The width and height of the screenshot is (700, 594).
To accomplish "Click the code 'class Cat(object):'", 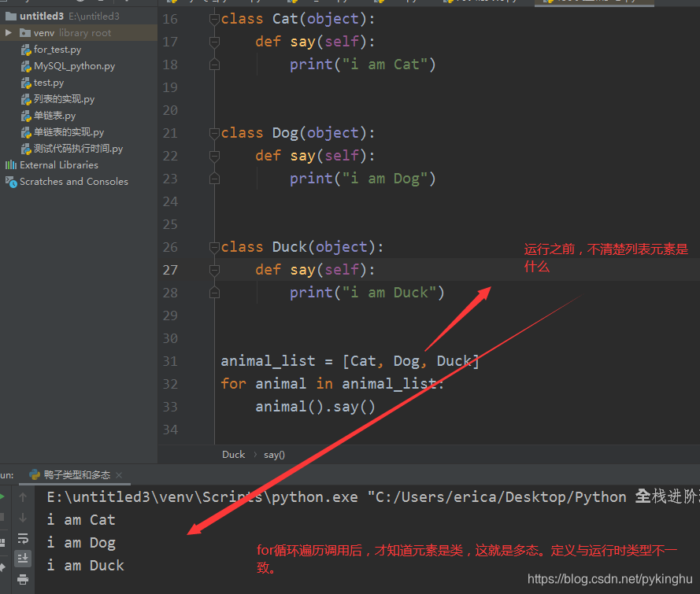I will click(x=298, y=19).
